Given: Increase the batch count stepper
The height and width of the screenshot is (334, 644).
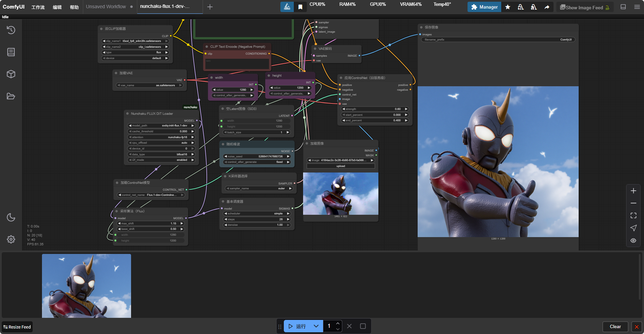Looking at the screenshot, I should [338, 323].
